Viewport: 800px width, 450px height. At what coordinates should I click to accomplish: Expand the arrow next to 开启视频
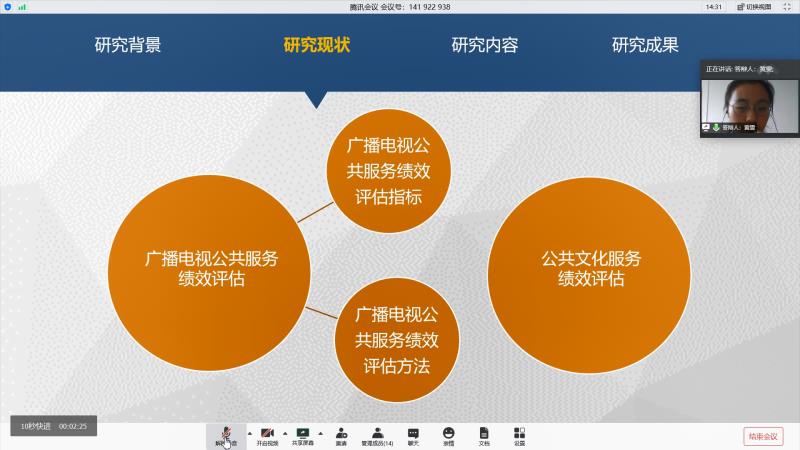click(x=285, y=432)
